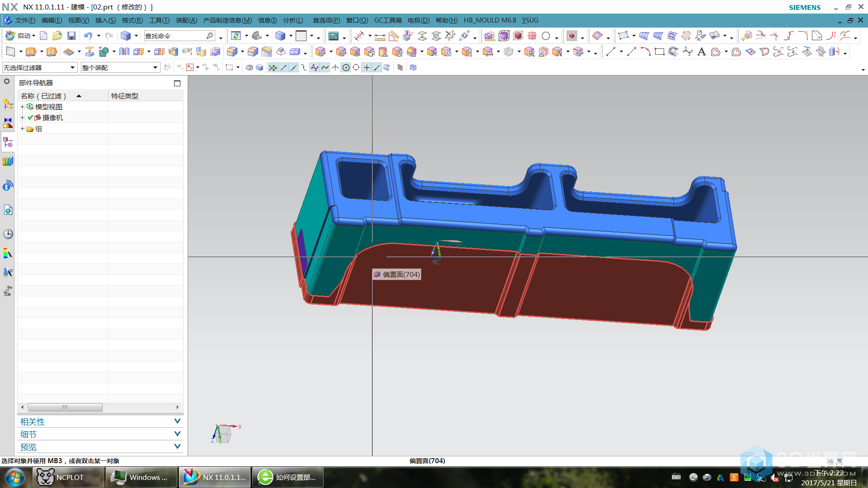This screenshot has height=488, width=868.
Task: Toggle Intersection snap point
Action: (x=335, y=68)
